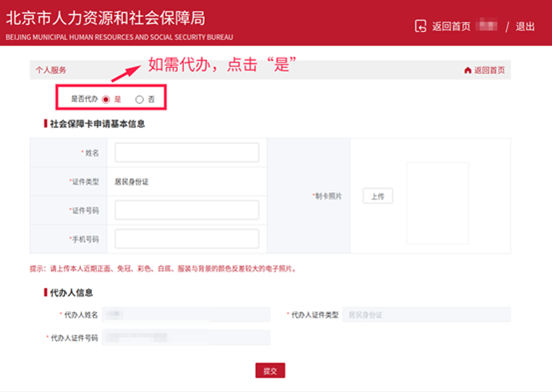Click the 个人服务 breadcrumb text
The width and height of the screenshot is (552, 392).
[50, 70]
